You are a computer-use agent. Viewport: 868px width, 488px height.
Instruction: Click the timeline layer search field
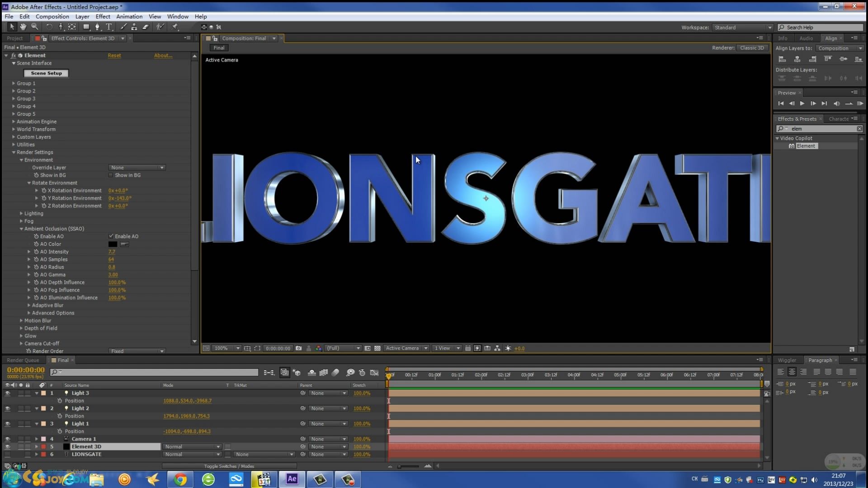154,372
